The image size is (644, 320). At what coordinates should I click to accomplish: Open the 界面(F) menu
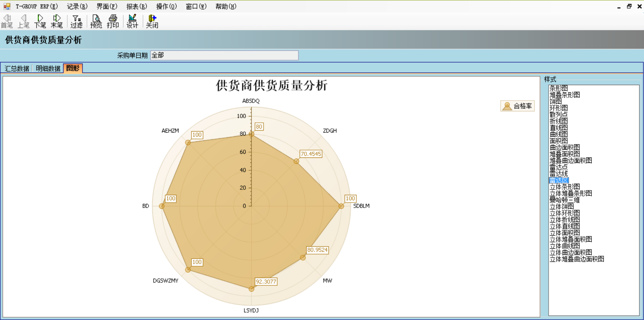point(107,6)
